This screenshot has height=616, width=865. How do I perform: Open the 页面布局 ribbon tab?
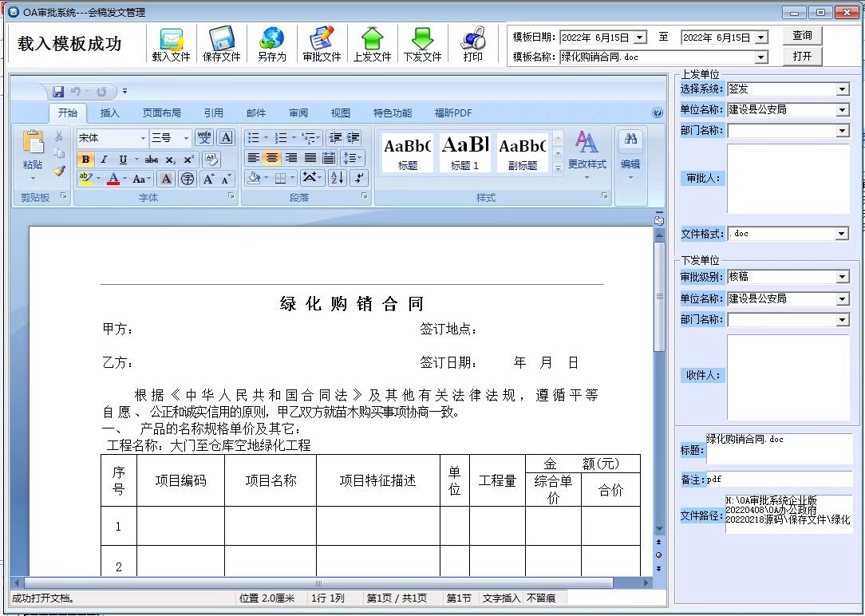point(161,113)
